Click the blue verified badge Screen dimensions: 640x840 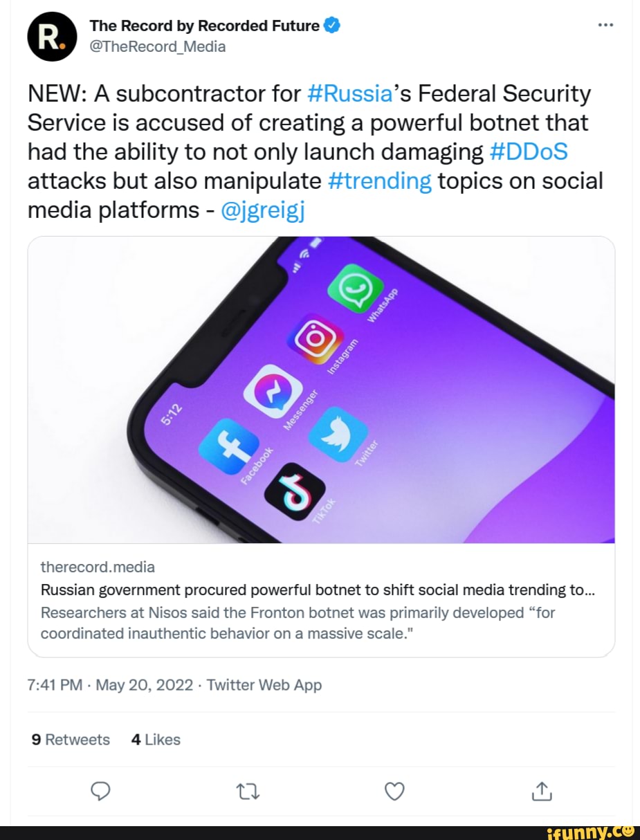[332, 26]
